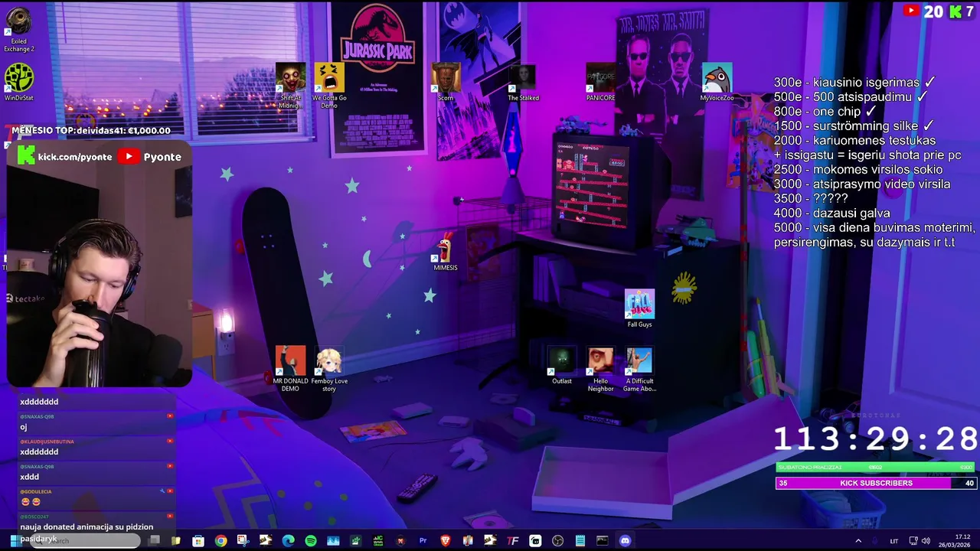980x551 pixels.
Task: Open the network status tray icon
Action: tap(913, 541)
